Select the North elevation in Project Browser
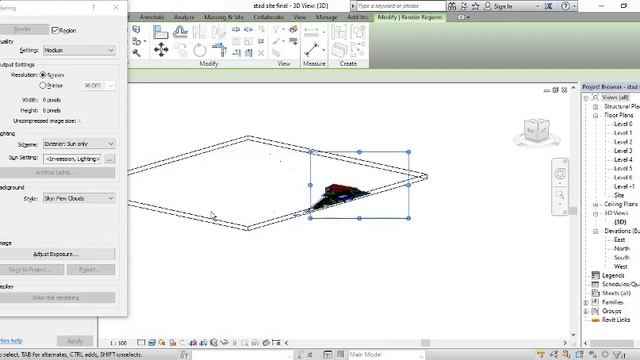 click(x=622, y=249)
